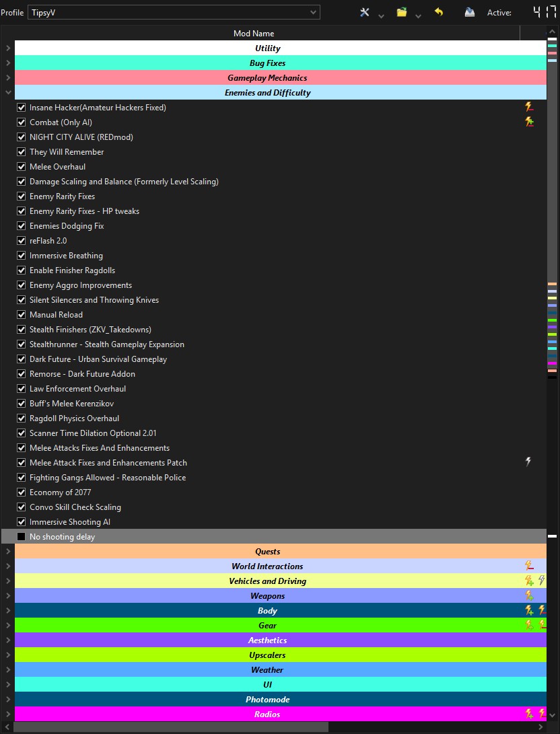
Task: Open dropdown arrow next to wrench icon
Action: (x=381, y=16)
